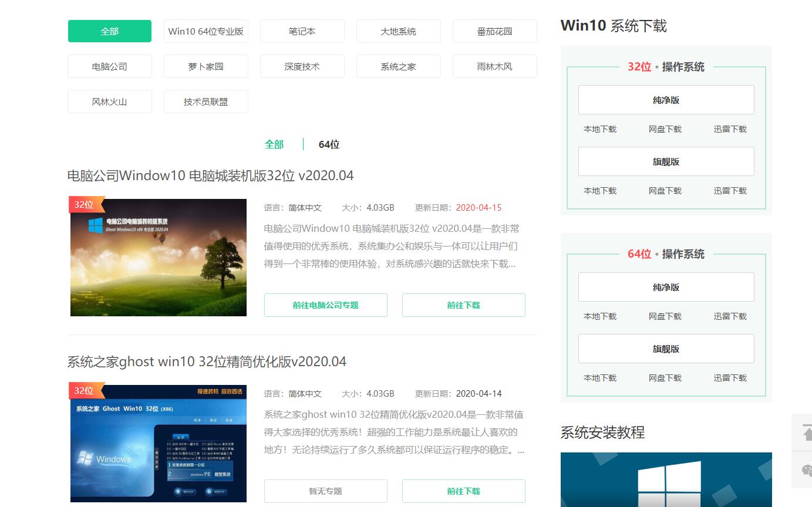Click 迅雷下载 under 64位 旗舰版

coord(730,377)
